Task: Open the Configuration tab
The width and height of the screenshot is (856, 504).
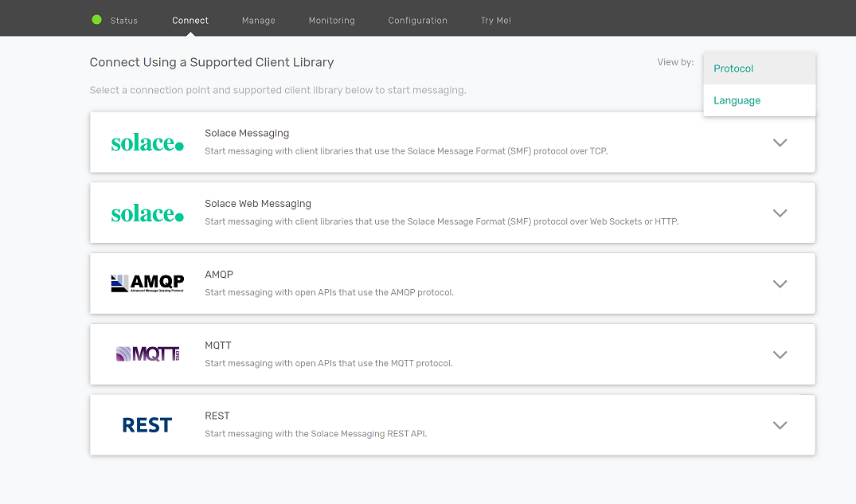Action: (417, 21)
